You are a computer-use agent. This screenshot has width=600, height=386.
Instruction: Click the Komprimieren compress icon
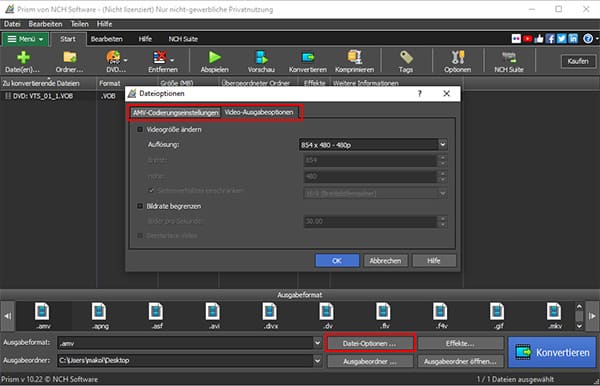tap(354, 57)
